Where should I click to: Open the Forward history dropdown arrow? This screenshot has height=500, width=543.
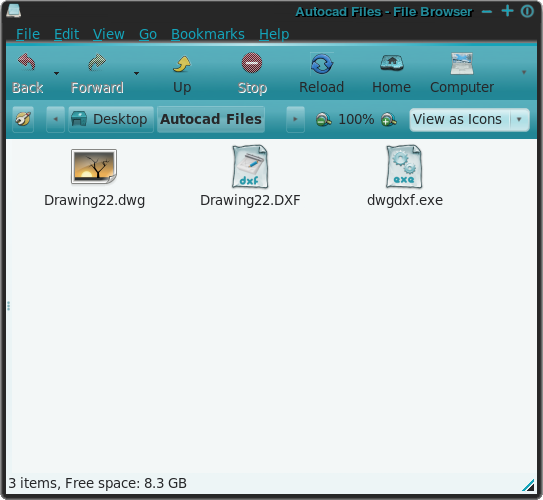click(136, 73)
